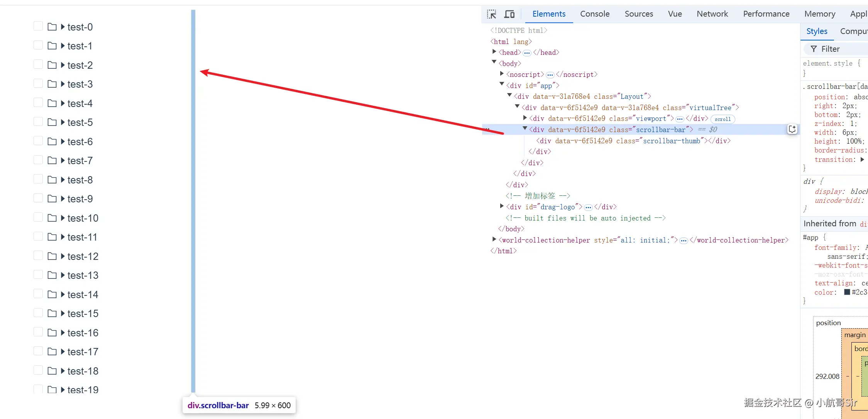Tick the checkbox next to test-15
Image resolution: width=868 pixels, height=419 pixels.
click(38, 313)
